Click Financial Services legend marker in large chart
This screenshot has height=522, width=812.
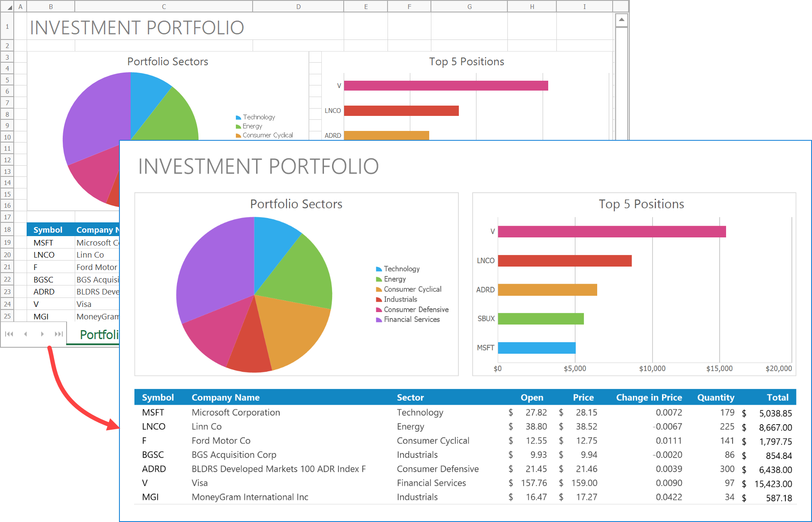(379, 320)
